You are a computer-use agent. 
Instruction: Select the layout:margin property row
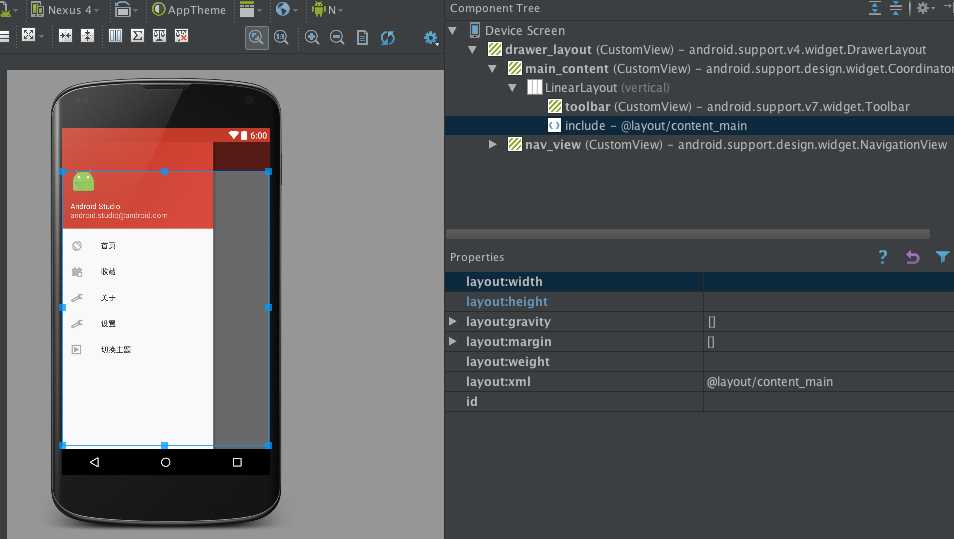[x=699, y=341]
